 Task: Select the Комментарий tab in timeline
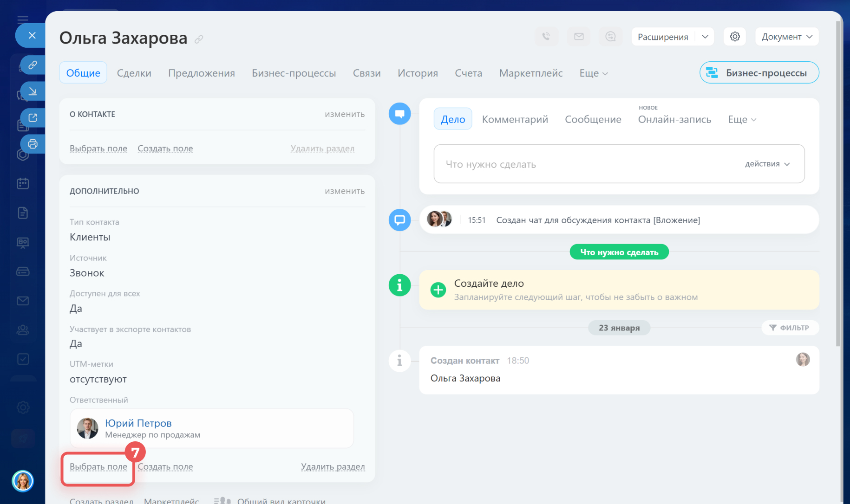click(515, 119)
